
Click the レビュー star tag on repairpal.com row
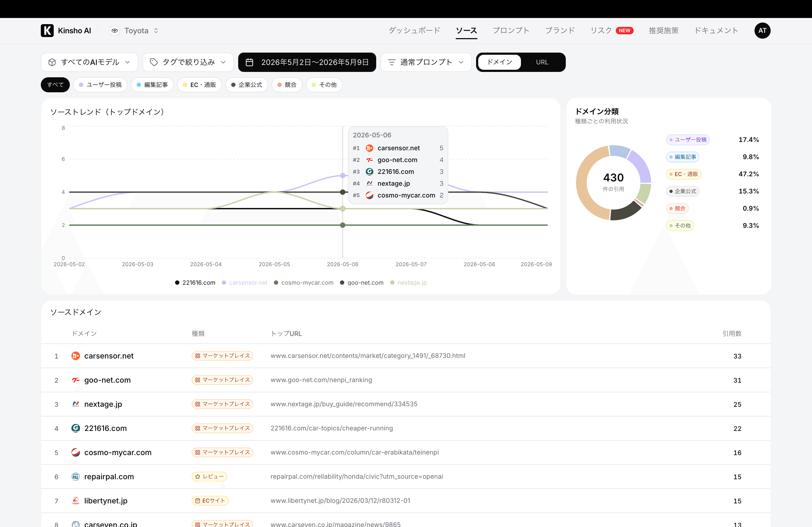click(x=209, y=476)
